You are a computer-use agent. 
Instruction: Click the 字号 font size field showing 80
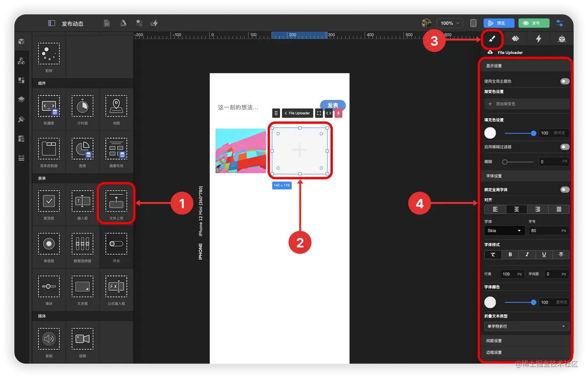(x=548, y=231)
